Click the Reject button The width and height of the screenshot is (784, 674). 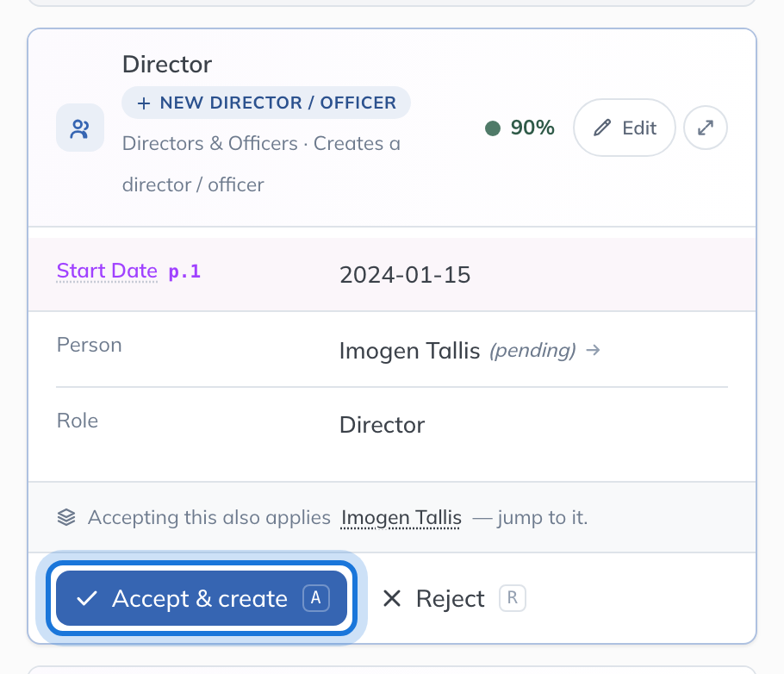click(453, 598)
